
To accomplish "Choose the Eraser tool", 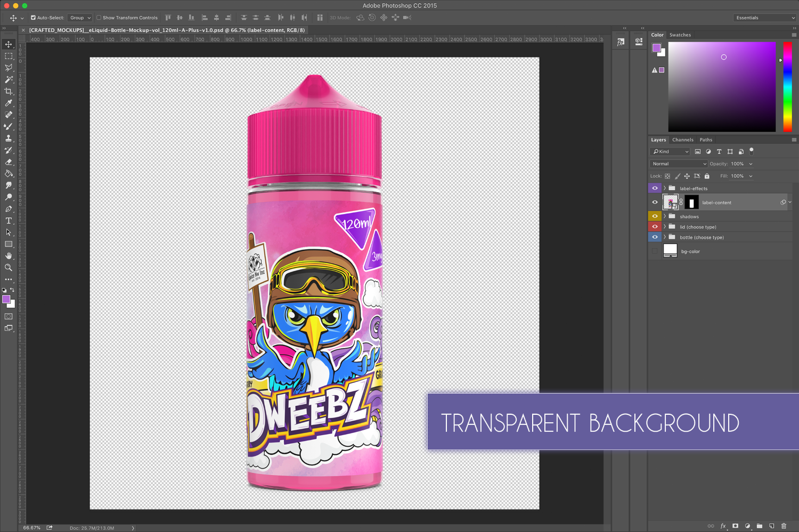I will (9, 162).
